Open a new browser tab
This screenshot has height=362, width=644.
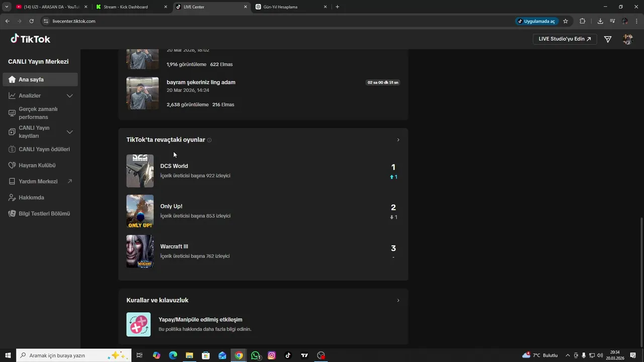(337, 7)
